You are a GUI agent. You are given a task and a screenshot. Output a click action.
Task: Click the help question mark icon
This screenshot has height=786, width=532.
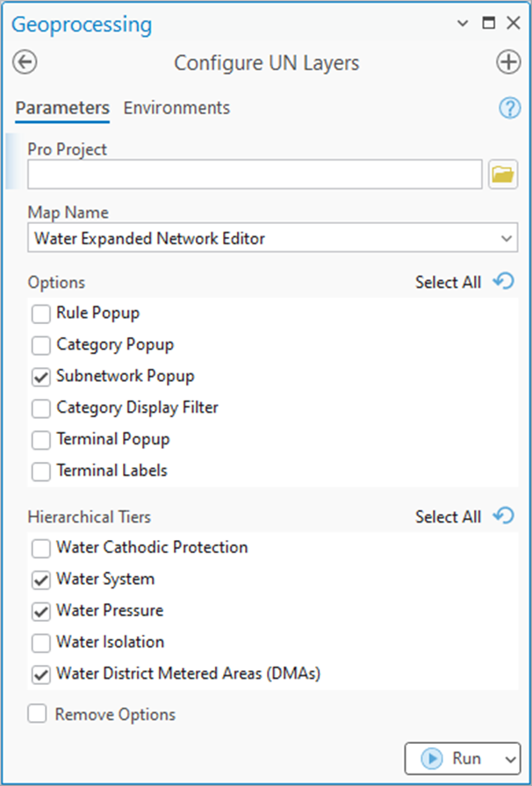(x=509, y=107)
